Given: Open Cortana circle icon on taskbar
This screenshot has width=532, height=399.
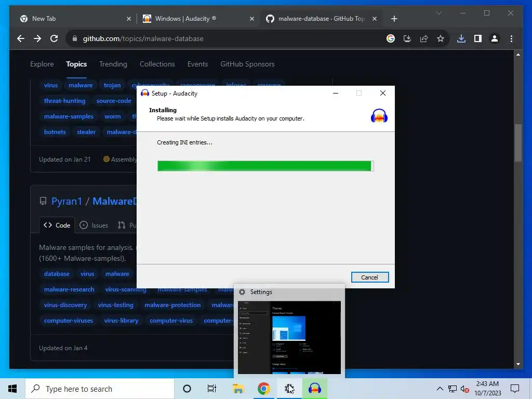Looking at the screenshot, I should (187, 389).
